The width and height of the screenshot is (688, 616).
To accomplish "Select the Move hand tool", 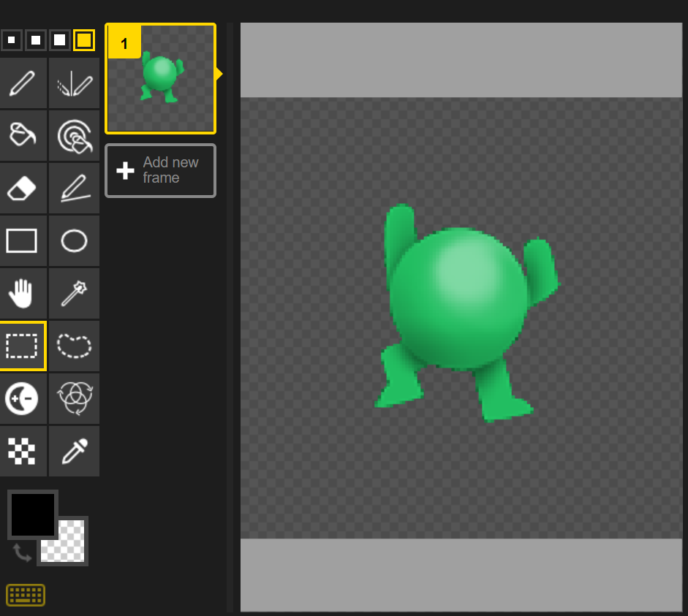I will coord(22,293).
